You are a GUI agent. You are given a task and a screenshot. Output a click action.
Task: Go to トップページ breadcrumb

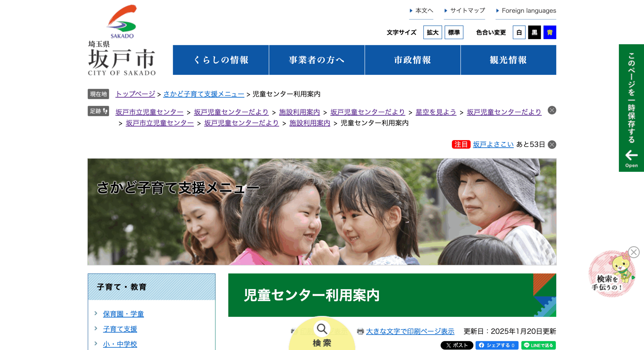[135, 94]
